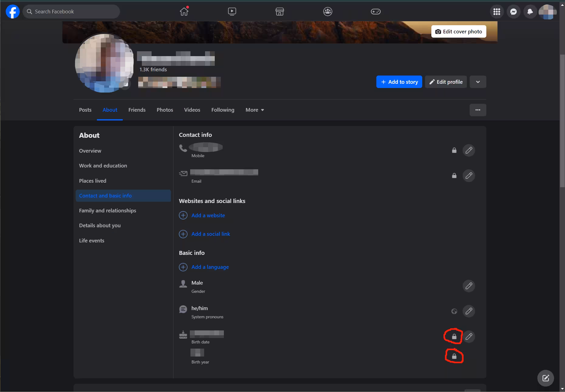Open the Groups icon in top bar
This screenshot has height=392, width=565.
pyautogui.click(x=327, y=12)
